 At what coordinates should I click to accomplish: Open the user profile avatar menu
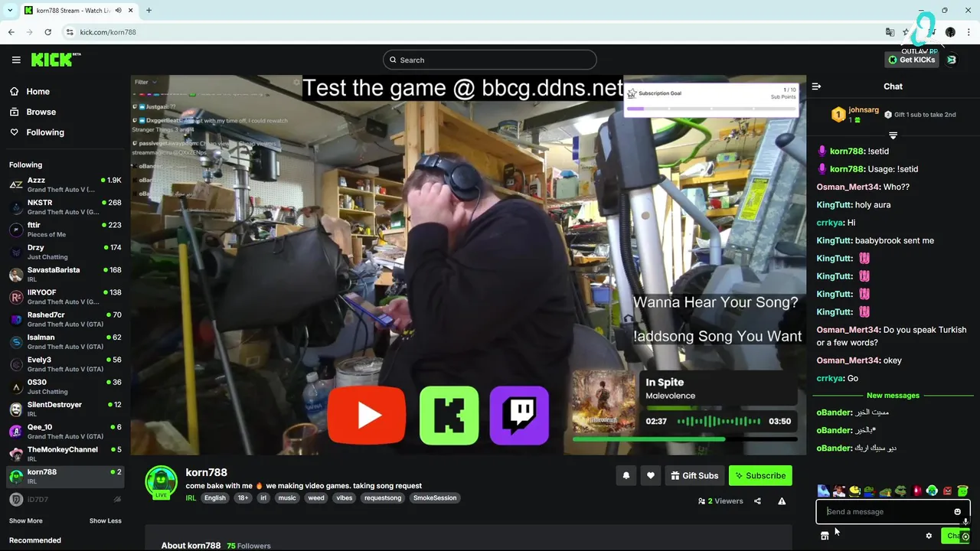point(952,60)
